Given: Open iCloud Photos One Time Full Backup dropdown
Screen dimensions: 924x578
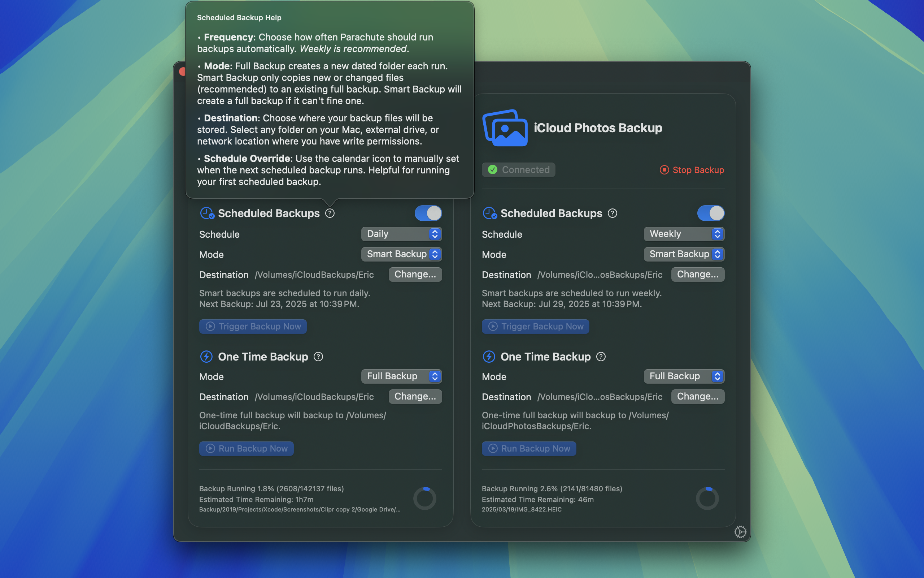Looking at the screenshot, I should tap(684, 376).
